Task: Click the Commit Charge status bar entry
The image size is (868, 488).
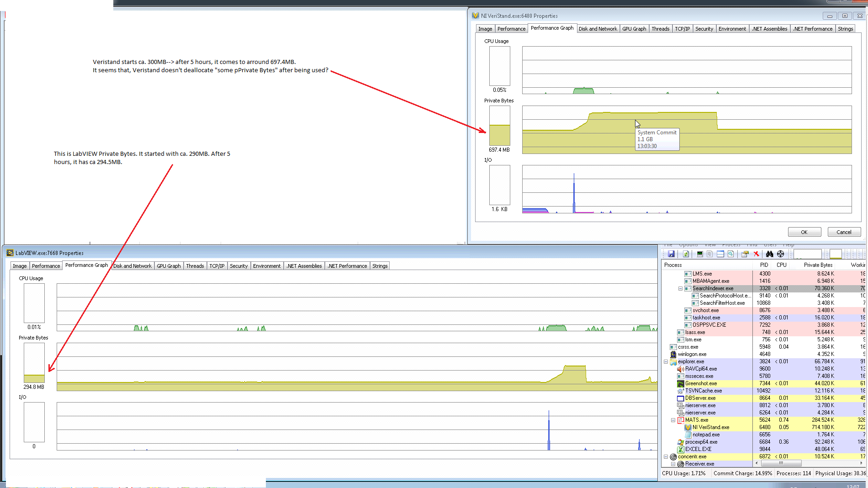Action: [x=742, y=473]
